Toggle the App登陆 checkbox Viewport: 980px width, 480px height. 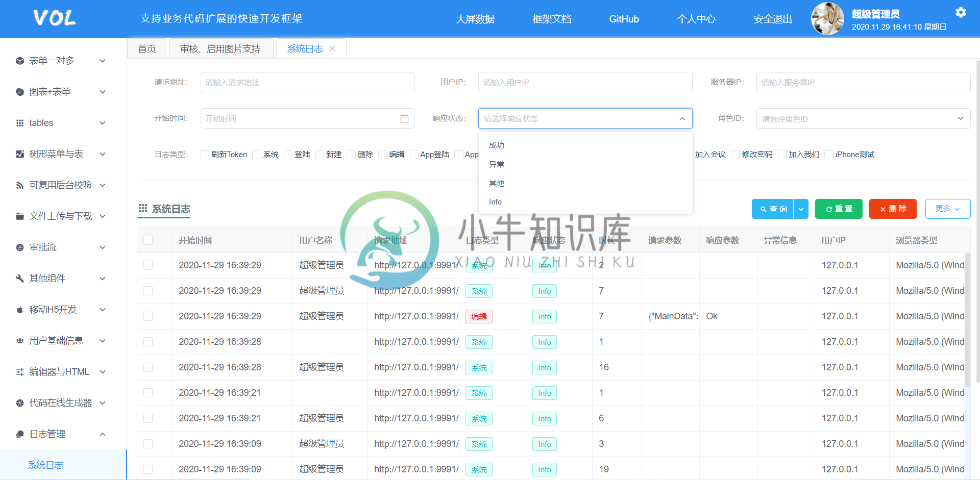coord(414,155)
